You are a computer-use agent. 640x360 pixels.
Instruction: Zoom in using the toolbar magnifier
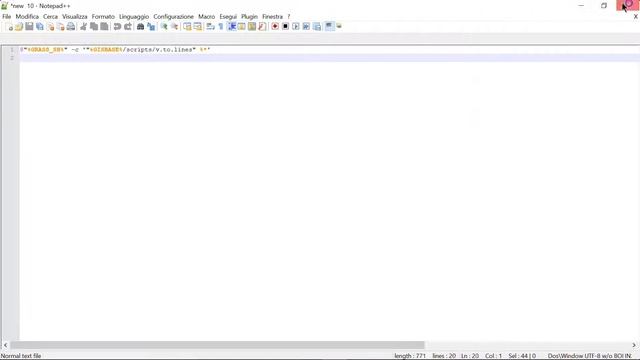pos(164,27)
